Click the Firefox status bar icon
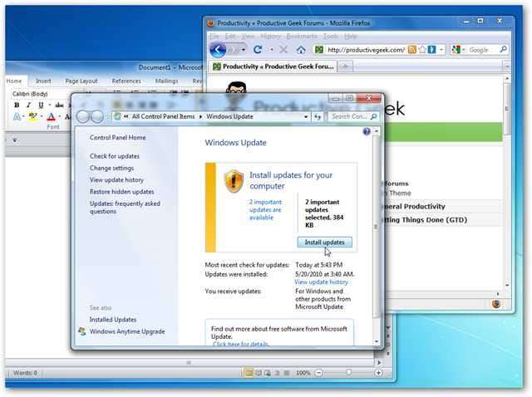 [496, 304]
